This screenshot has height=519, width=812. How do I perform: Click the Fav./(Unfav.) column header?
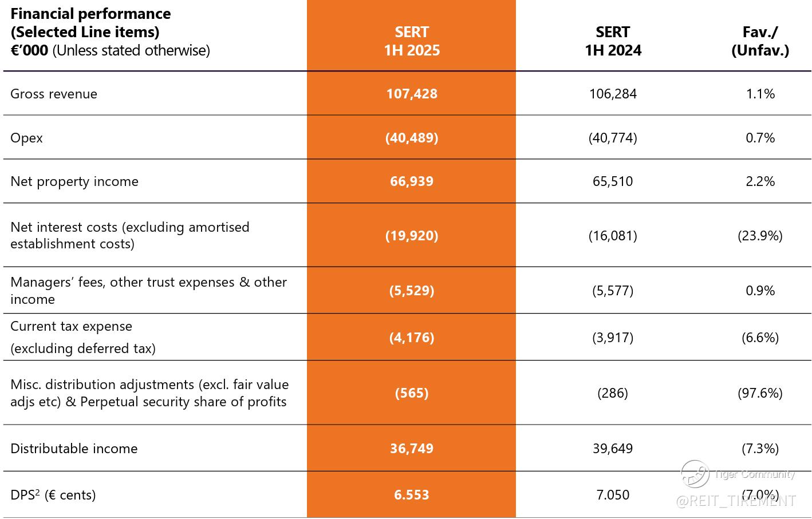[760, 41]
